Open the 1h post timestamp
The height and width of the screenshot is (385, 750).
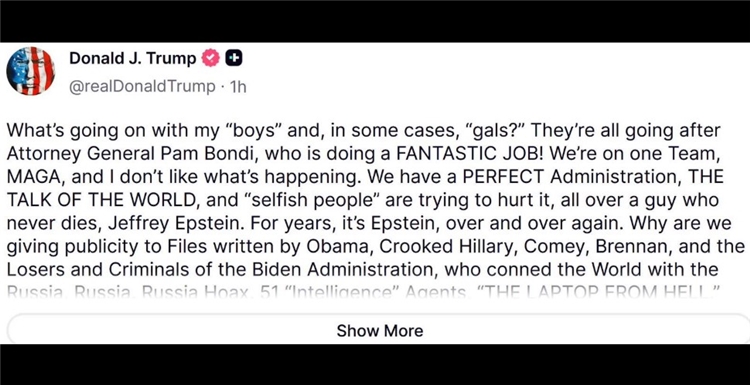point(238,87)
